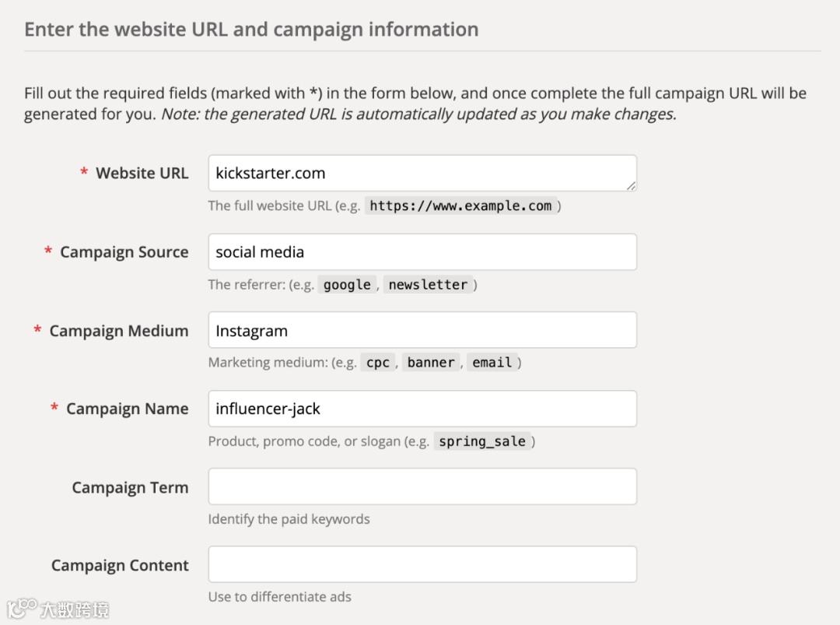Click the 'google' referrer example chip
The image size is (840, 625).
[x=347, y=285]
